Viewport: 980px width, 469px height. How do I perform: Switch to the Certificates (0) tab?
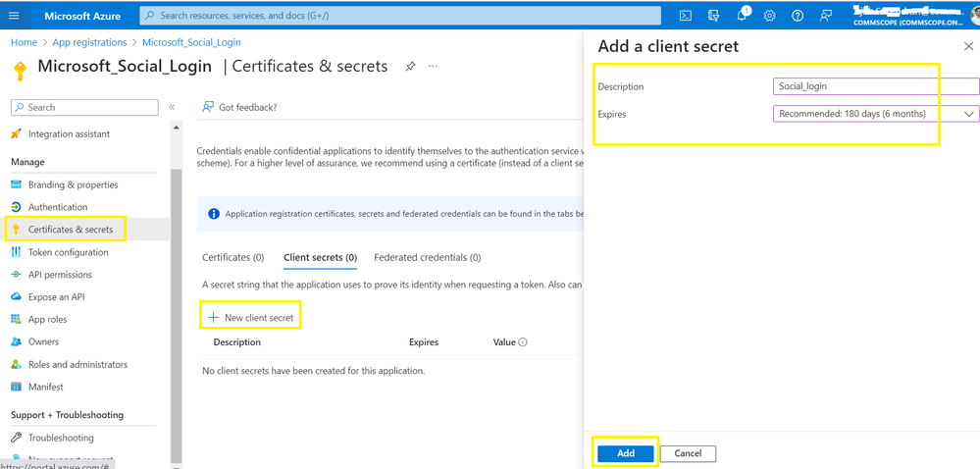[232, 257]
